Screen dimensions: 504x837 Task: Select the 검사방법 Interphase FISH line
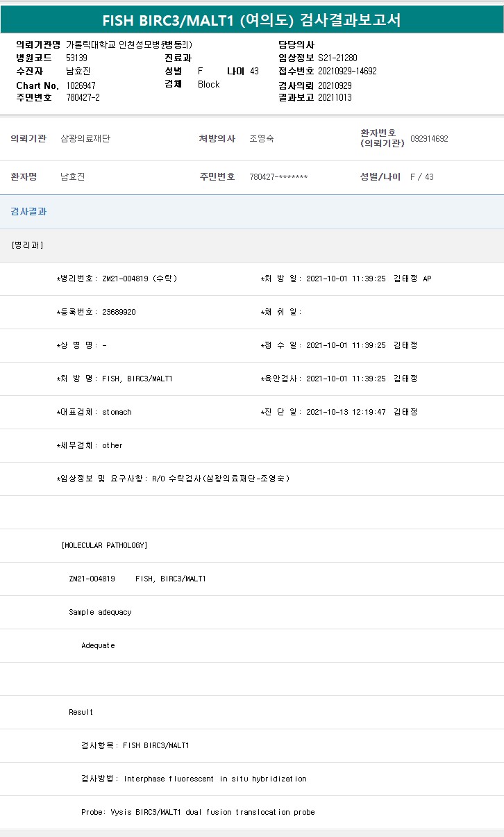pos(194,779)
